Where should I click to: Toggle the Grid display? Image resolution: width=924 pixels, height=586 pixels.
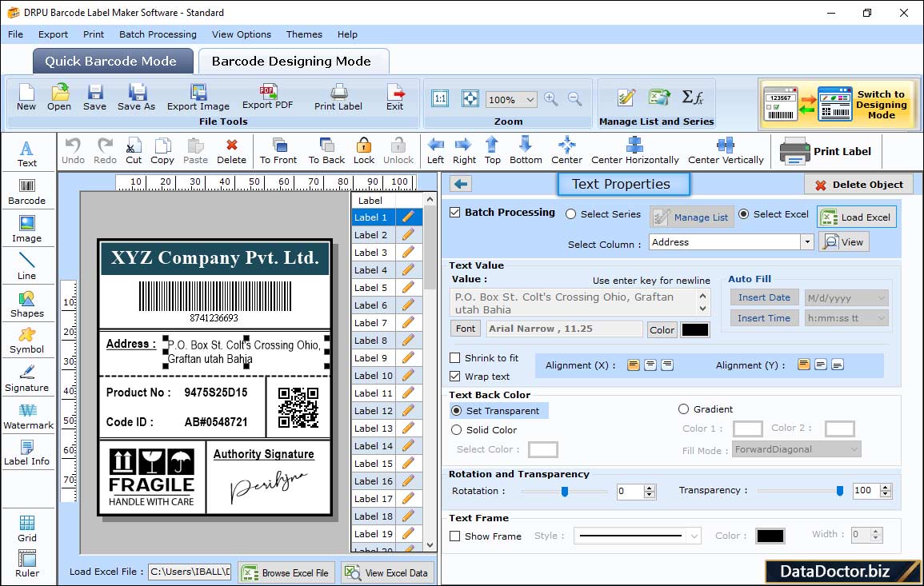tap(26, 529)
